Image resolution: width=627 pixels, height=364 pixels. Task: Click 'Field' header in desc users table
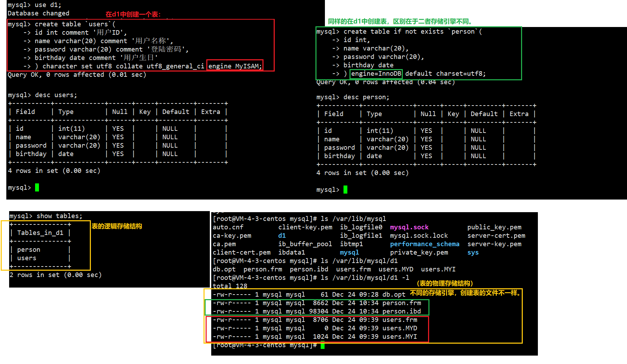[25, 112]
